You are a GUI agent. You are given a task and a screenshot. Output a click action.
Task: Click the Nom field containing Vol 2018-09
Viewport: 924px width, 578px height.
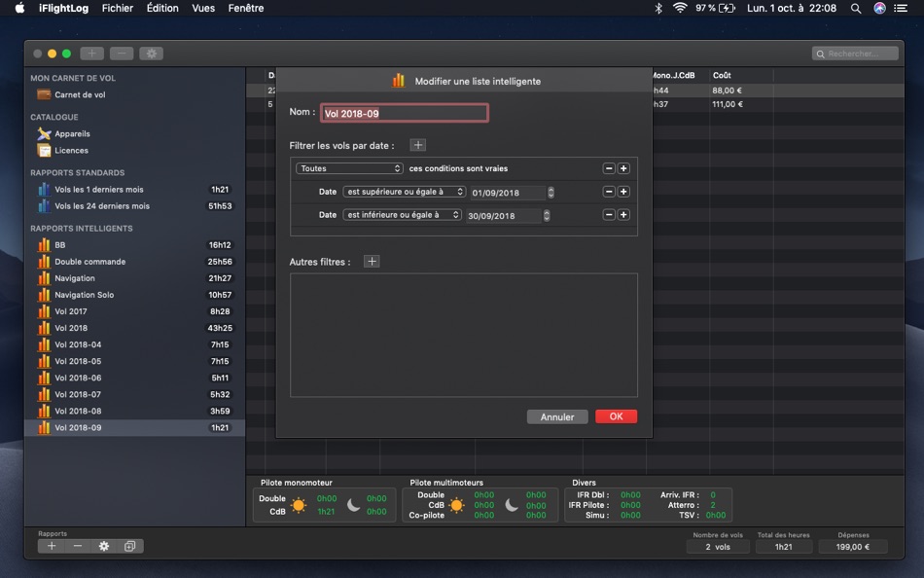405,113
